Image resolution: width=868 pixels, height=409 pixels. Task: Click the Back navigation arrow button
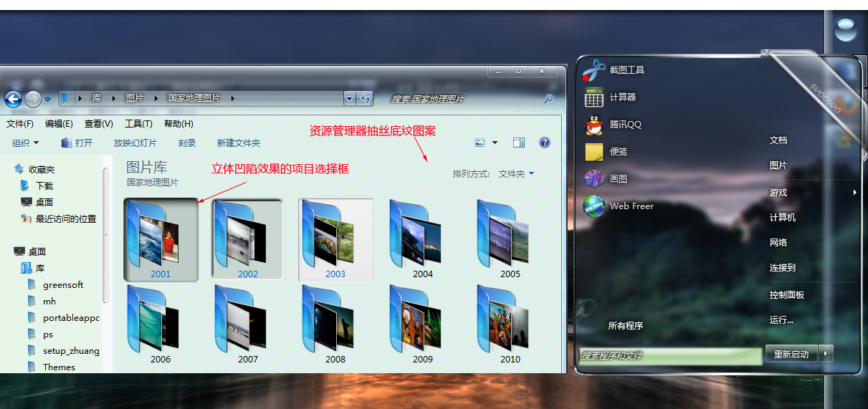click(14, 99)
